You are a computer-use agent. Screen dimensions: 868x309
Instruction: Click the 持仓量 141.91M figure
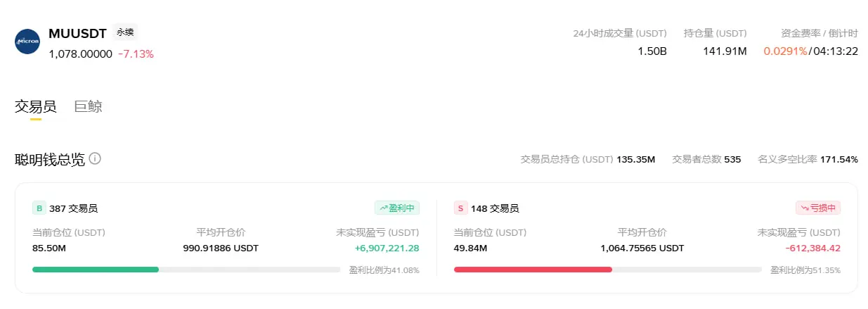click(725, 51)
